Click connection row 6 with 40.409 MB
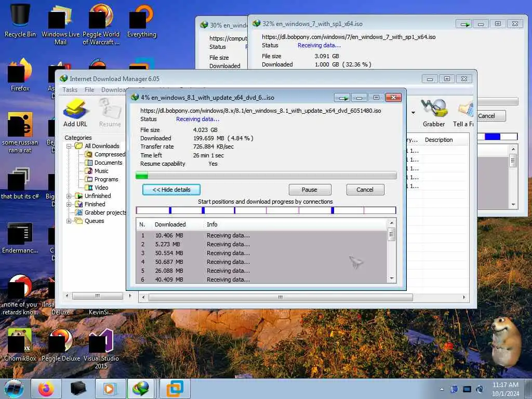The image size is (532, 399). pyautogui.click(x=262, y=280)
